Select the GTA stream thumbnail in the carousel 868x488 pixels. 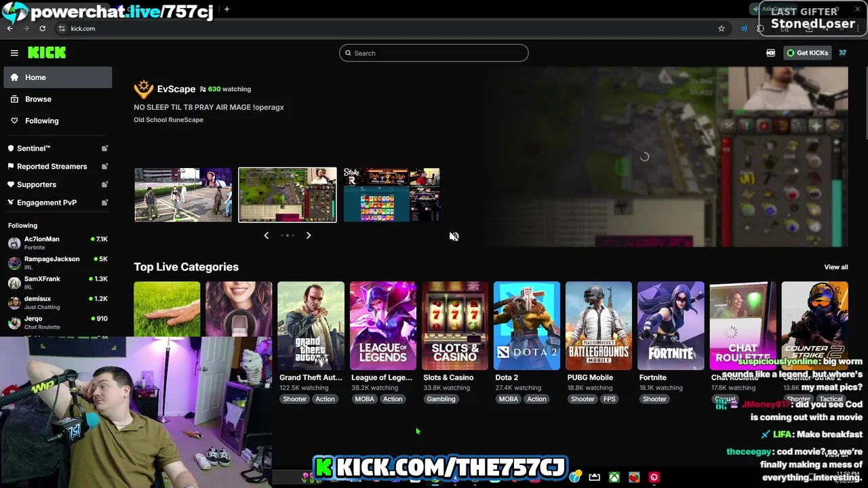(183, 195)
